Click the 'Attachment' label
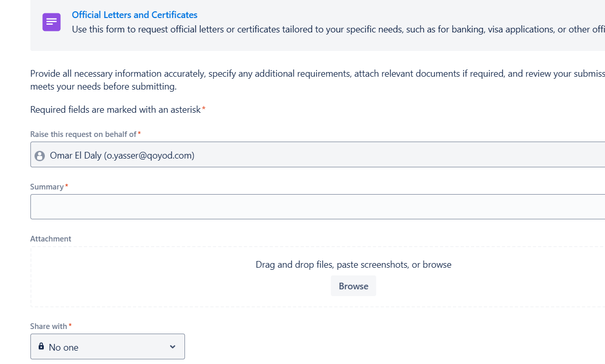This screenshot has height=364, width=605. (51, 239)
